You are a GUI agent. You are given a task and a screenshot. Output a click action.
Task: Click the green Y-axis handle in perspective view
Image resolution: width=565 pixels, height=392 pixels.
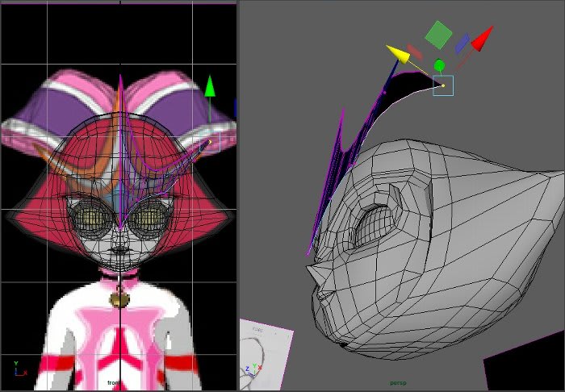point(439,66)
